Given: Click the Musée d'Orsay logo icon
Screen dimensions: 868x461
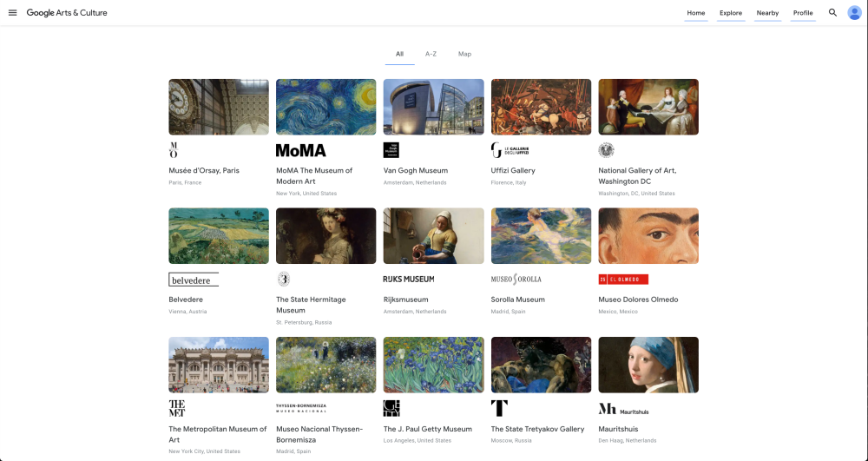Looking at the screenshot, I should tap(174, 150).
